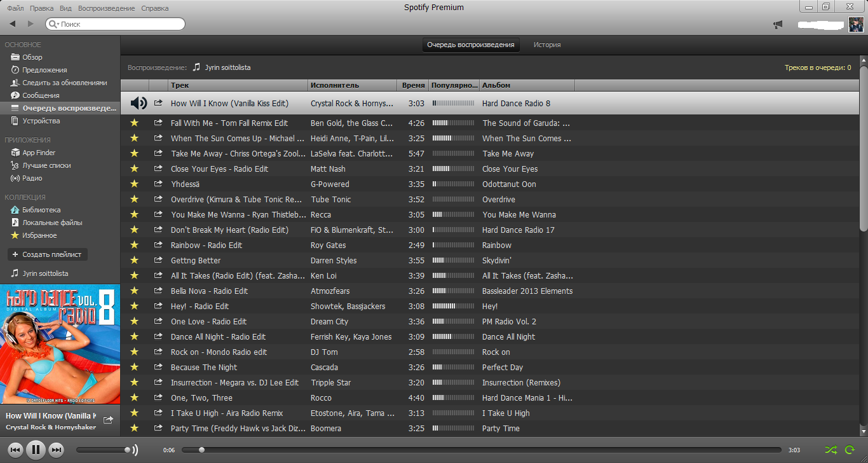
Task: Focus the Поиск search field
Action: [115, 24]
